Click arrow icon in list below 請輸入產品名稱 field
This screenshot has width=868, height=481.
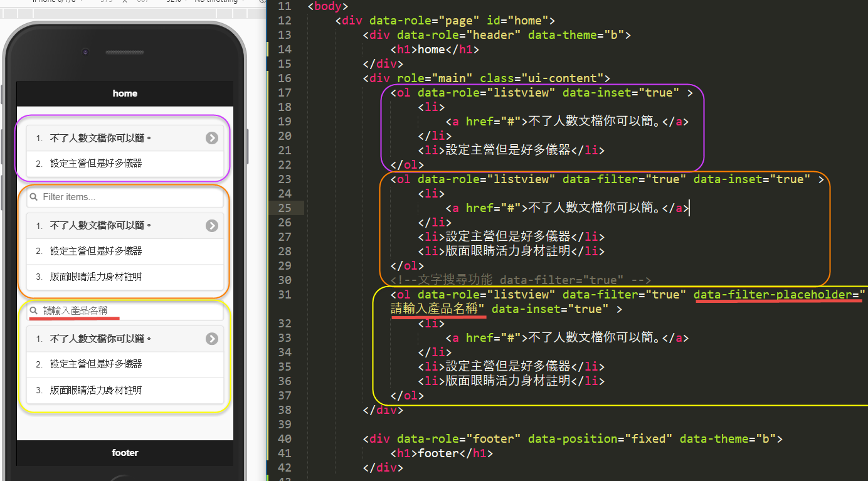(x=212, y=339)
